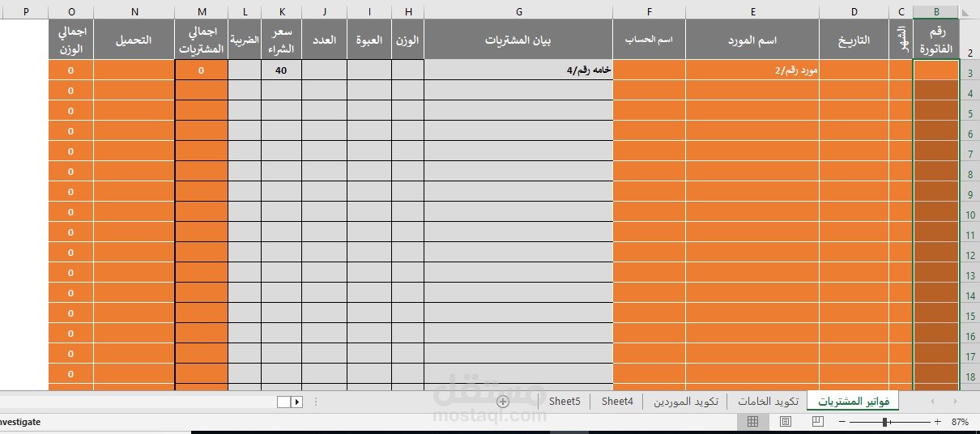The height and width of the screenshot is (434, 980).
Task: Select column E header
Action: pyautogui.click(x=752, y=12)
